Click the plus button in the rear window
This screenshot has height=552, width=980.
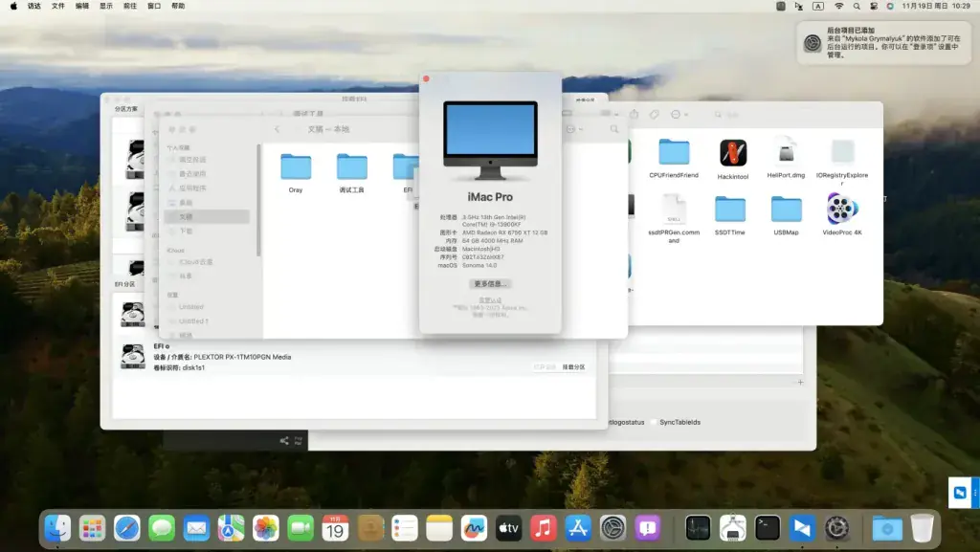801,382
